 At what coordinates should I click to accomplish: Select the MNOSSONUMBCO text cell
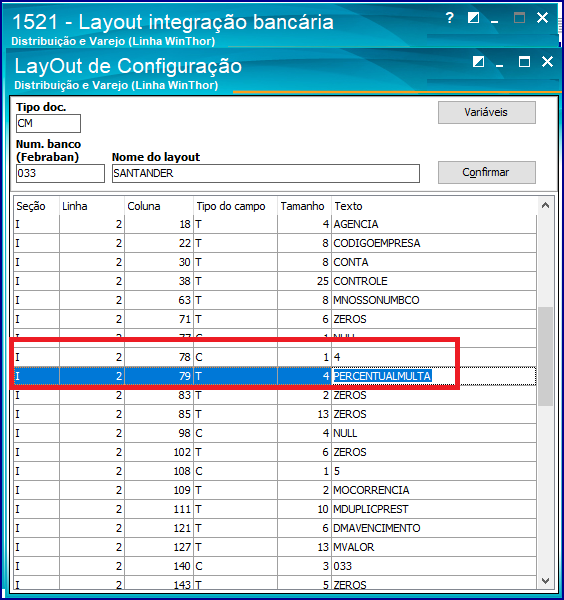tap(434, 300)
